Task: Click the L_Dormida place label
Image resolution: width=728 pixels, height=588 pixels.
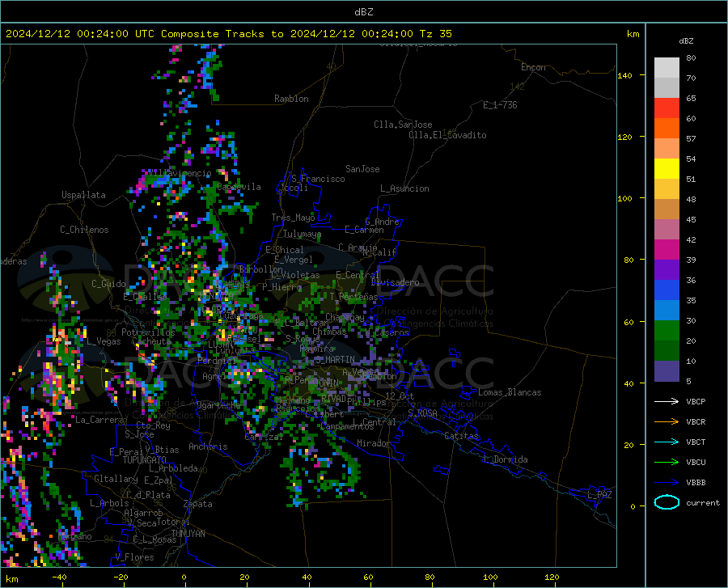Action: click(x=505, y=459)
